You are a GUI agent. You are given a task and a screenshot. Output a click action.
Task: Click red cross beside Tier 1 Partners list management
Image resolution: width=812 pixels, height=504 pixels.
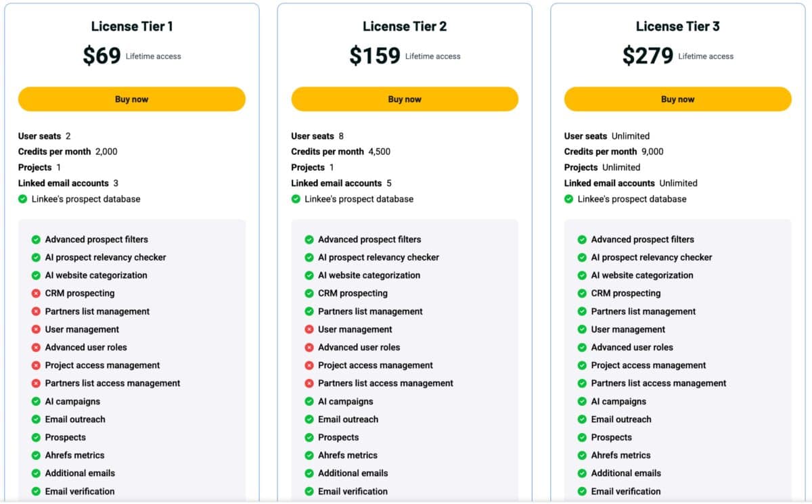point(36,311)
